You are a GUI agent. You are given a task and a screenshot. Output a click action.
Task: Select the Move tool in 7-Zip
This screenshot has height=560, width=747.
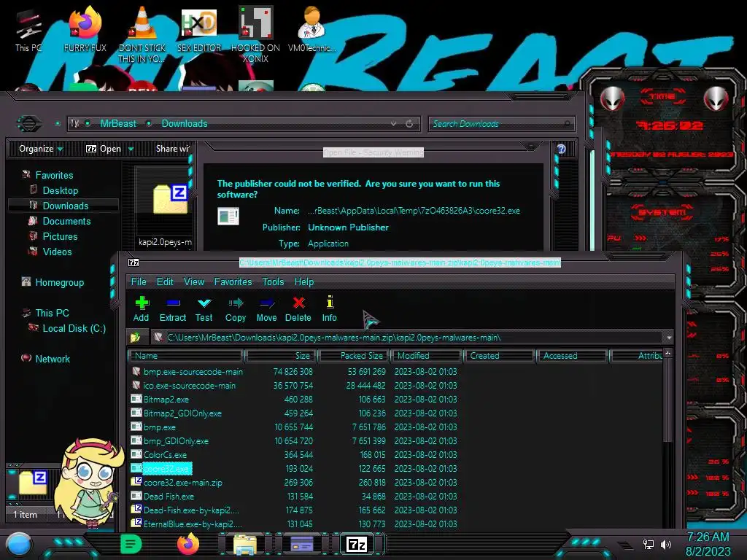click(266, 309)
